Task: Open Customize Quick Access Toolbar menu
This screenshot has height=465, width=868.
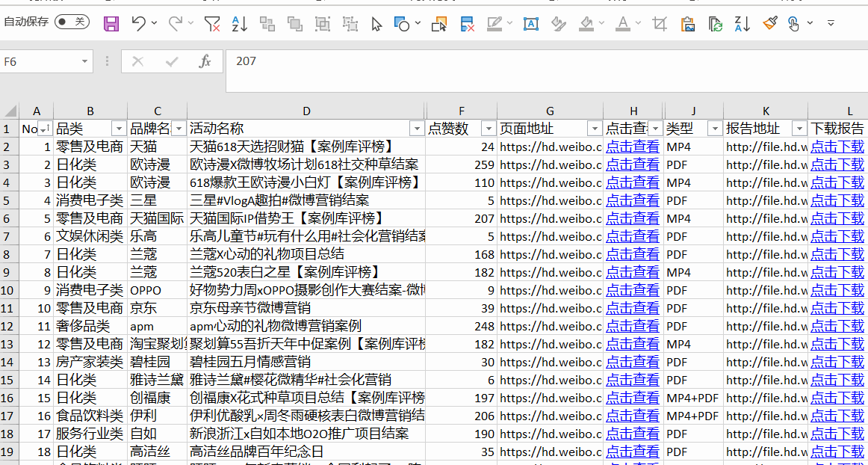Action: pos(831,23)
